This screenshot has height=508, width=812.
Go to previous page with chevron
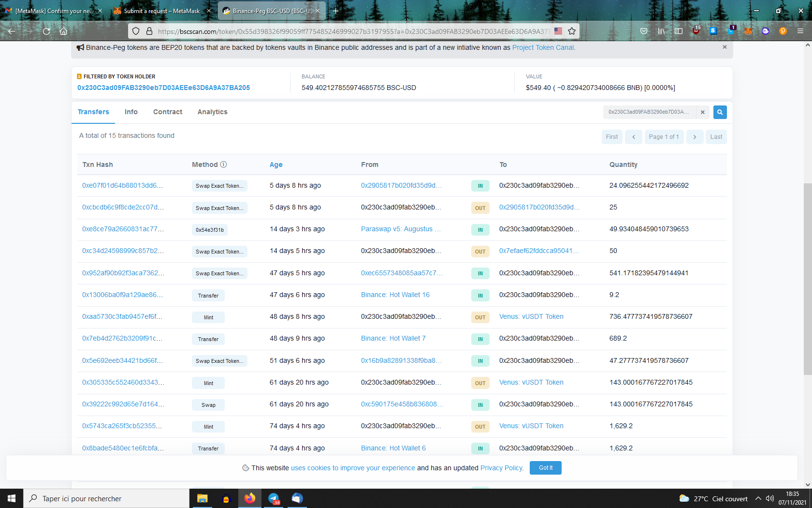[633, 137]
